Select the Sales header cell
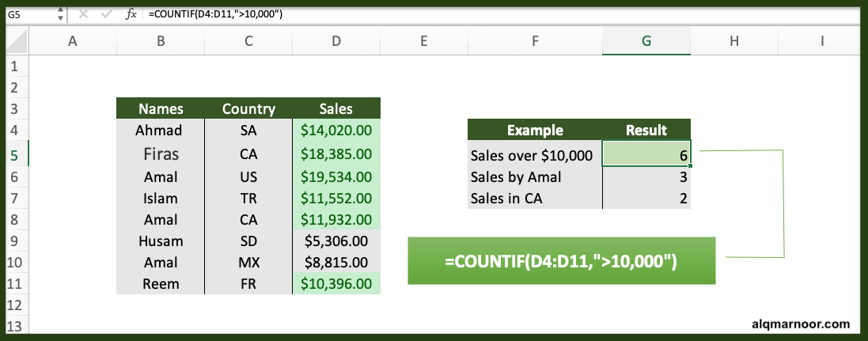 click(336, 109)
